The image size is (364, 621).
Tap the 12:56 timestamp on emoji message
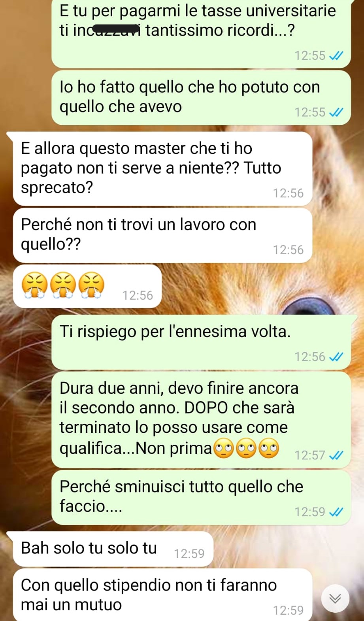[138, 295]
